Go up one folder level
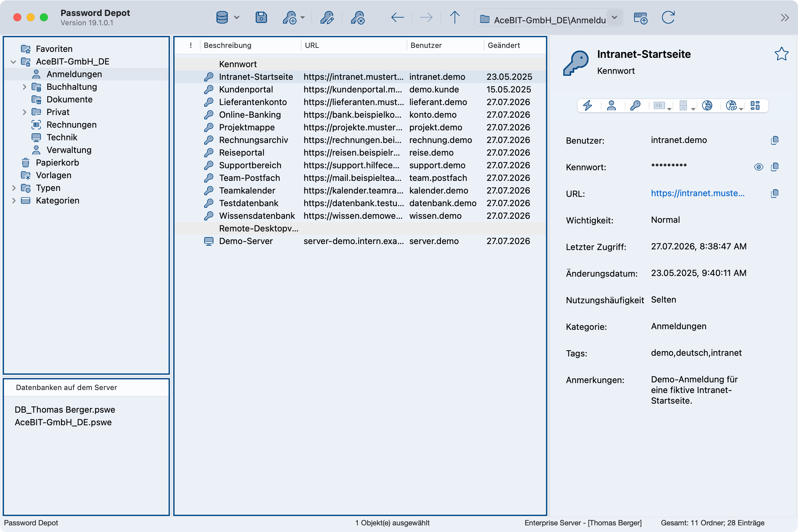798x532 pixels. point(455,17)
